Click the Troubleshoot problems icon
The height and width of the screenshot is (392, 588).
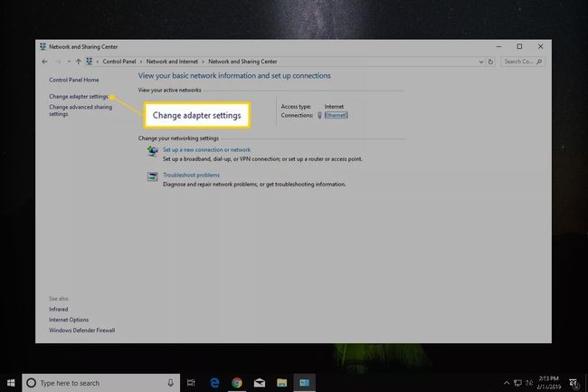pyautogui.click(x=152, y=177)
